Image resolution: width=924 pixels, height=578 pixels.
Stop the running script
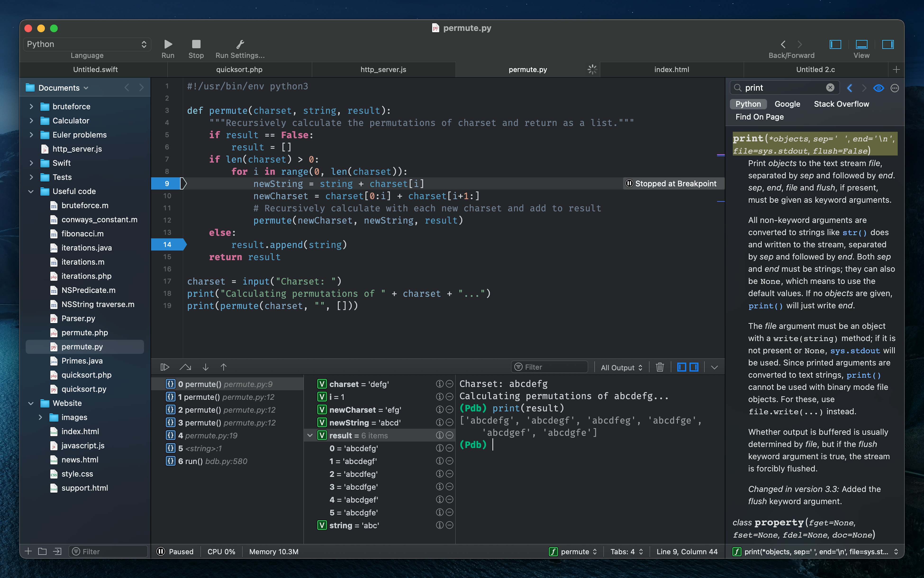[x=195, y=44]
